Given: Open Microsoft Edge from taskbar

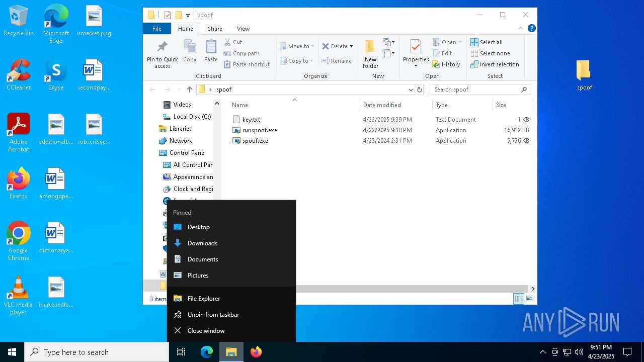Looking at the screenshot, I should (207, 352).
